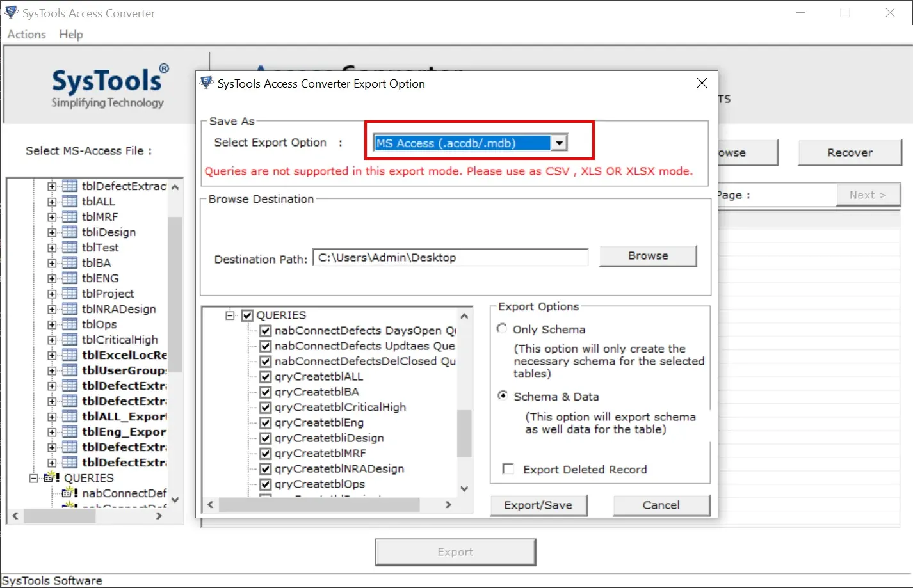Open the Actions menu
913x588 pixels.
[x=27, y=35]
